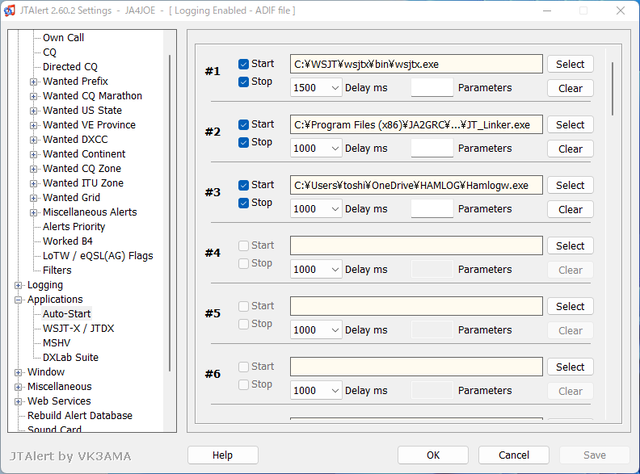The height and width of the screenshot is (474, 640).
Task: Expand the Wanted DXCC node
Action: click(33, 140)
